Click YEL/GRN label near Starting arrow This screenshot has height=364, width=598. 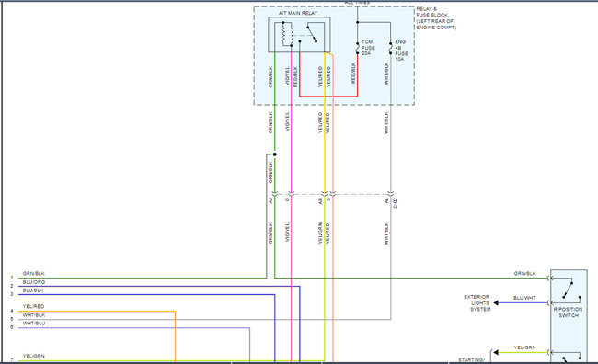tap(524, 347)
